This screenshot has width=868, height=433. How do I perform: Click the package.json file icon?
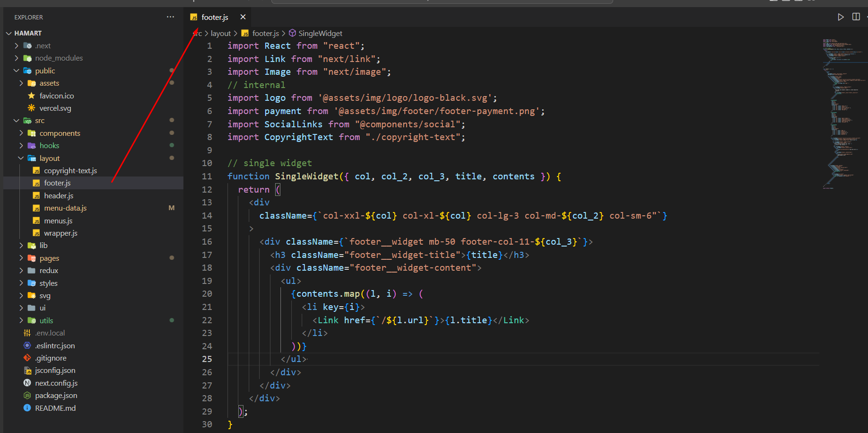pyautogui.click(x=27, y=395)
